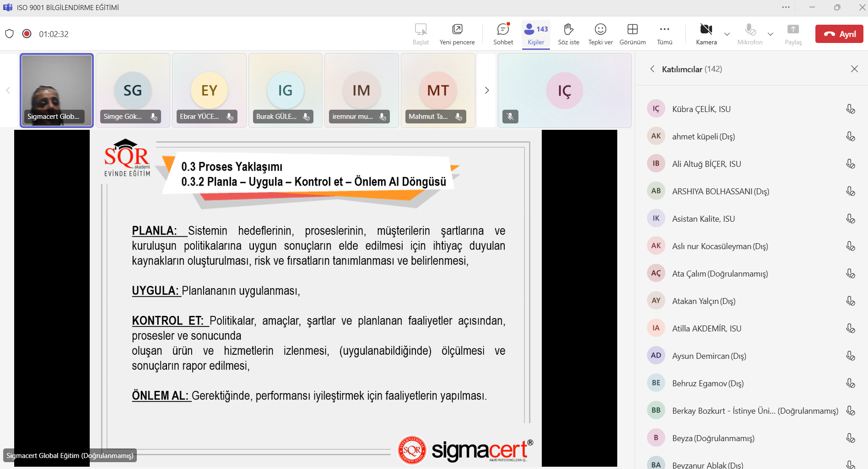Screen dimensions: 868x469
Task: Click the shield security icon
Action: (10, 34)
